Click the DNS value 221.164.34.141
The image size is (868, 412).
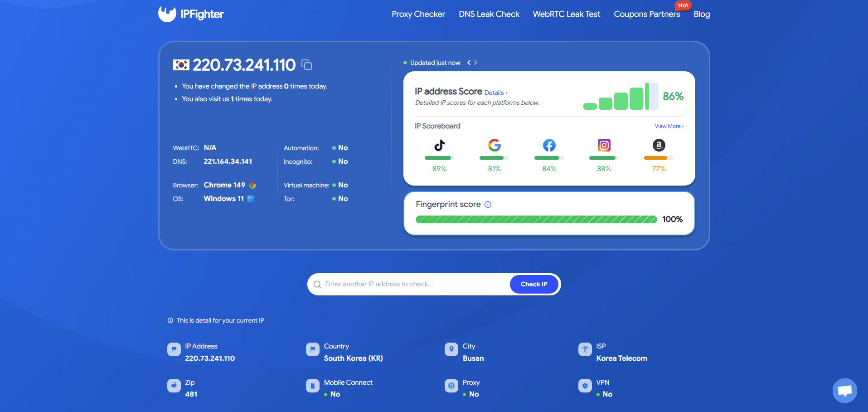pyautogui.click(x=228, y=162)
